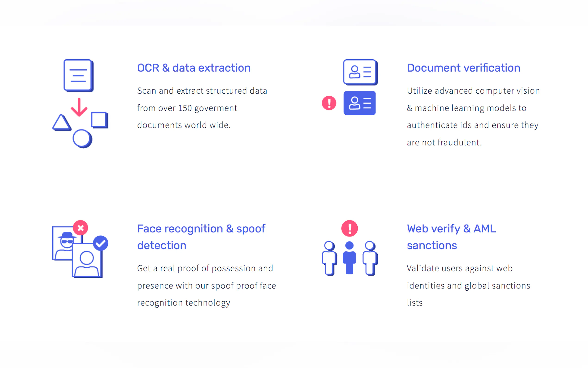Click the circle shape icon

pos(82,138)
